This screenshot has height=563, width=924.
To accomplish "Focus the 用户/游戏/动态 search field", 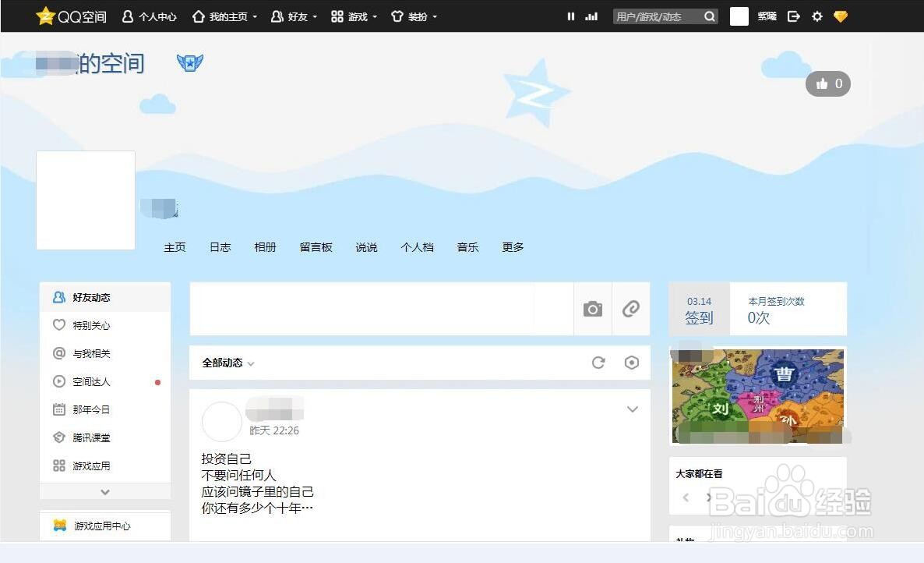I will 657,16.
